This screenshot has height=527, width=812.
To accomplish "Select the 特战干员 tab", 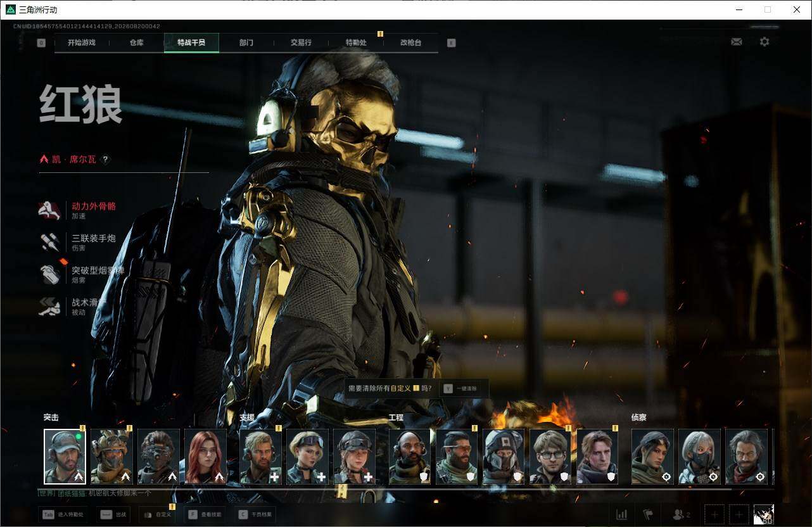I will pos(191,43).
